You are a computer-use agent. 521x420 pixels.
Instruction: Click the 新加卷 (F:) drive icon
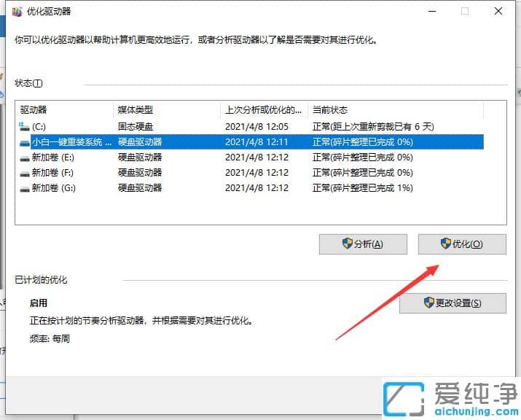coord(25,174)
